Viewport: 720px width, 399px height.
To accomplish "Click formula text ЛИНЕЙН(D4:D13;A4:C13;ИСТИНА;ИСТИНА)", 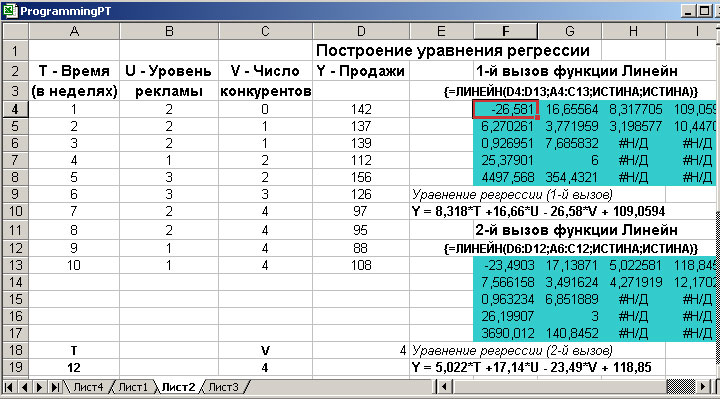I will [571, 91].
